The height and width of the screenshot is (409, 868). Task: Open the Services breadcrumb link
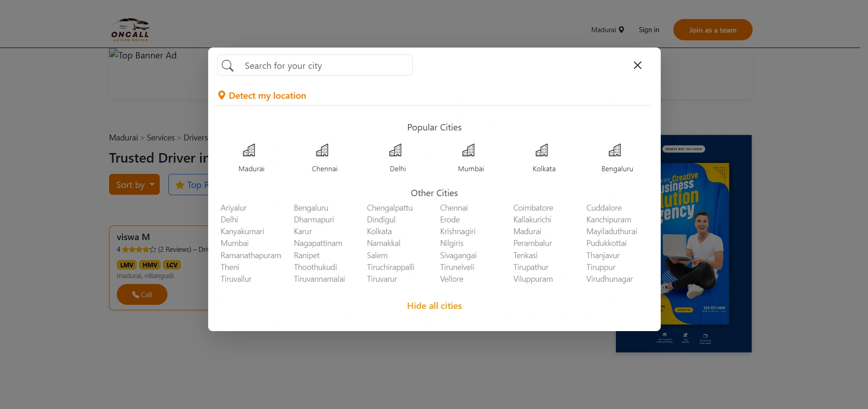[160, 138]
